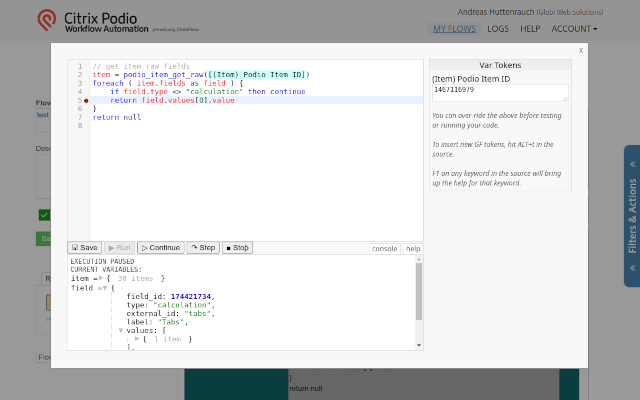Click the Podio Item ID input field

point(500,92)
